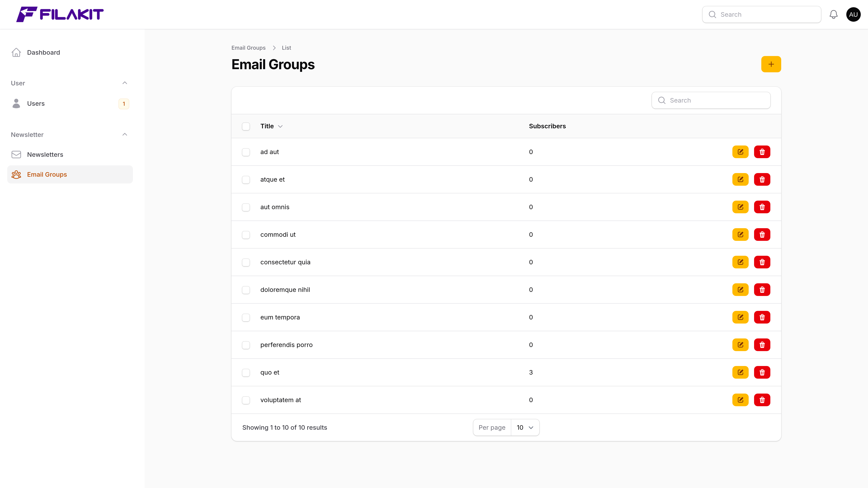Delete the 'ad aut' email group
The image size is (868, 488).
click(x=762, y=152)
